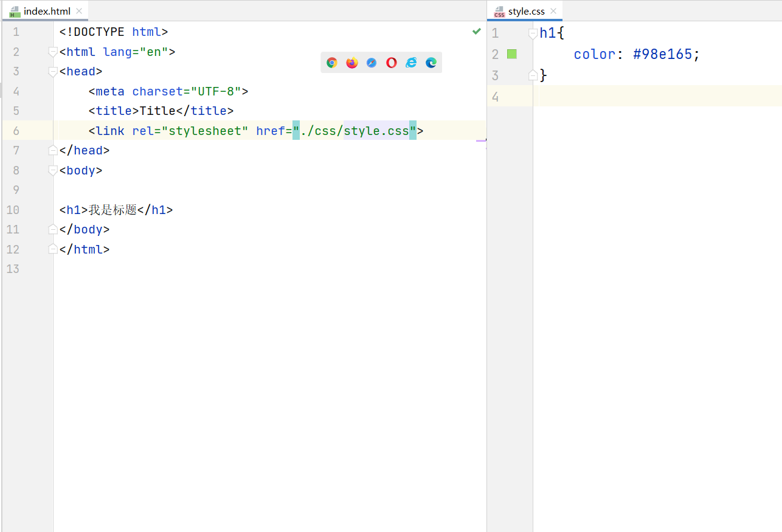Click the closing </html> tag
This screenshot has height=532, width=782.
point(85,249)
